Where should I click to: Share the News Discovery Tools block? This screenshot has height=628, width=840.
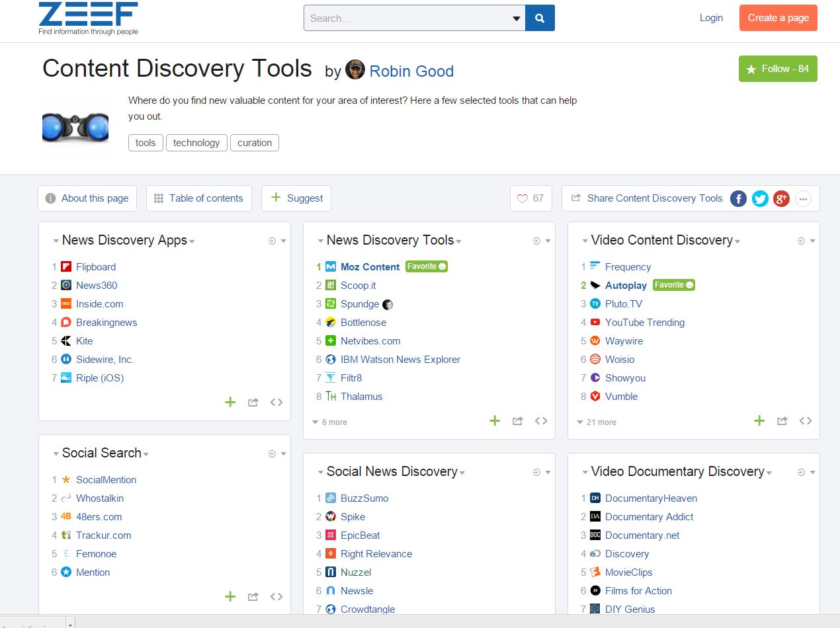[517, 420]
